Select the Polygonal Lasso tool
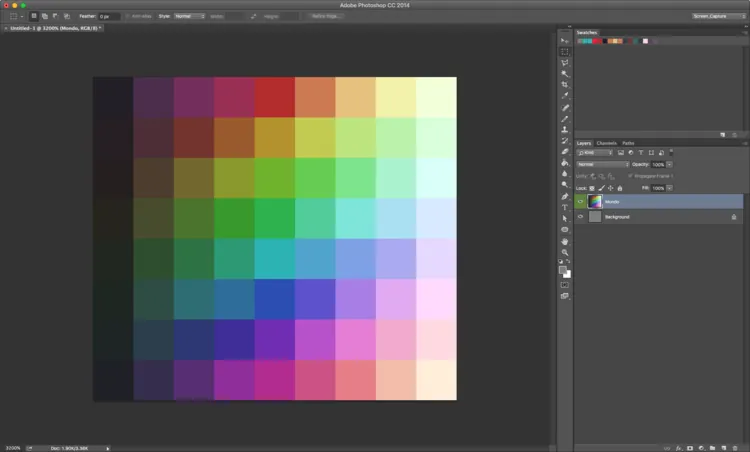This screenshot has width=750, height=452. pyautogui.click(x=565, y=63)
